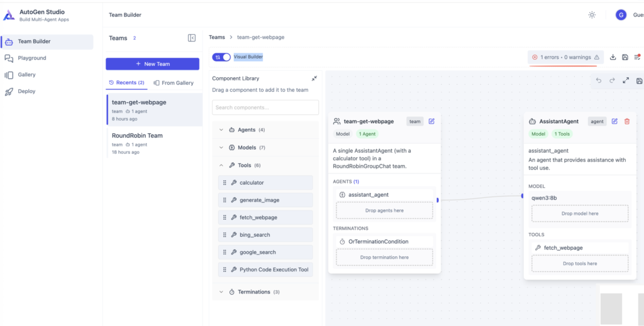Switch to Recents tab
The width and height of the screenshot is (644, 326).
126,83
